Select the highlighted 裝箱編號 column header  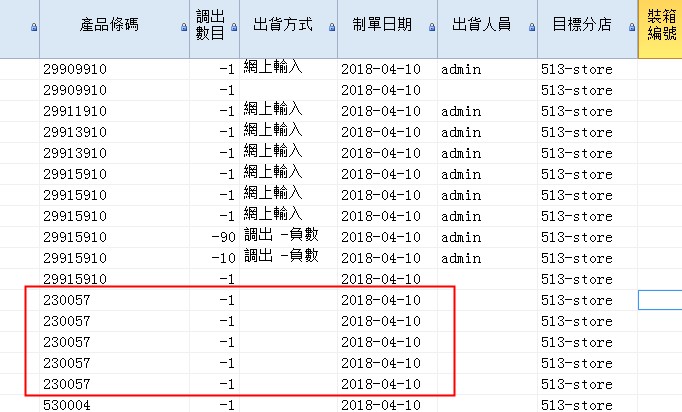660,25
